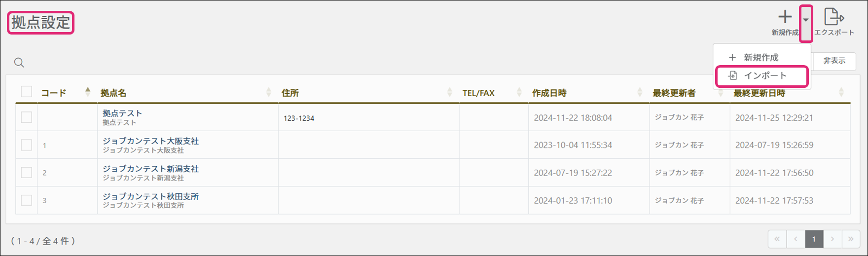The image size is (868, 256).
Task: Click the 非表示 button
Action: tap(834, 61)
